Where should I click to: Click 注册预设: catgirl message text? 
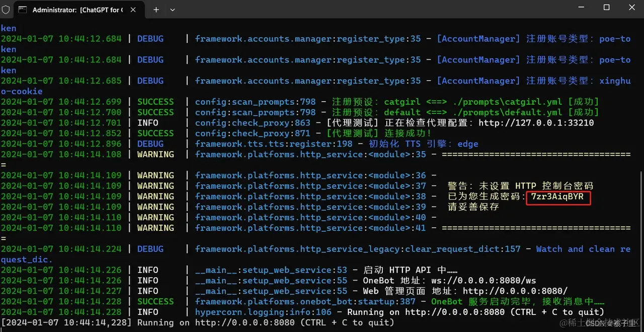376,102
